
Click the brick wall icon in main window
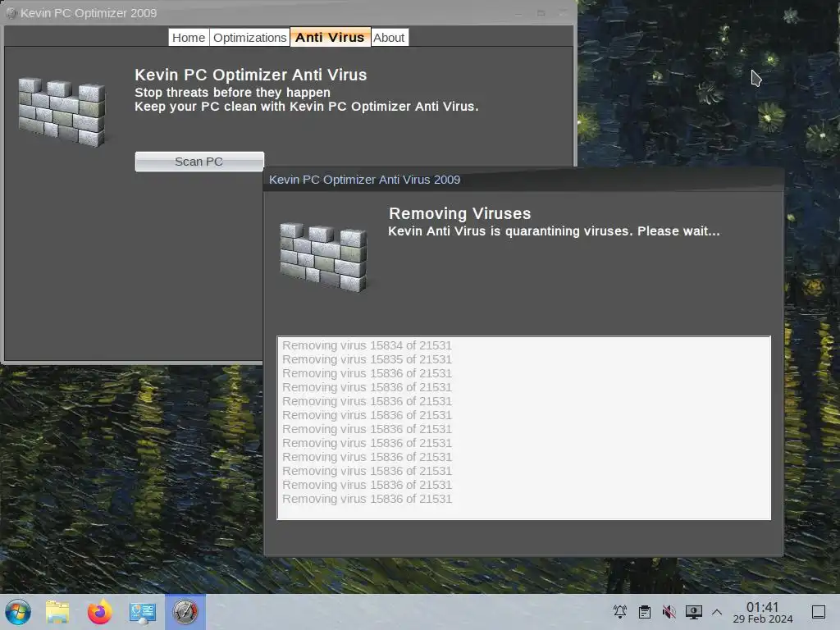point(62,112)
